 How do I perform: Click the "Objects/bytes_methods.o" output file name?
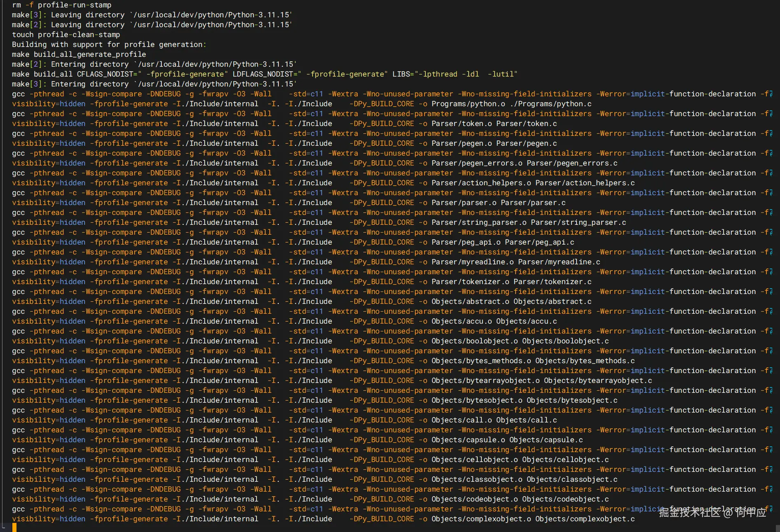pyautogui.click(x=481, y=361)
